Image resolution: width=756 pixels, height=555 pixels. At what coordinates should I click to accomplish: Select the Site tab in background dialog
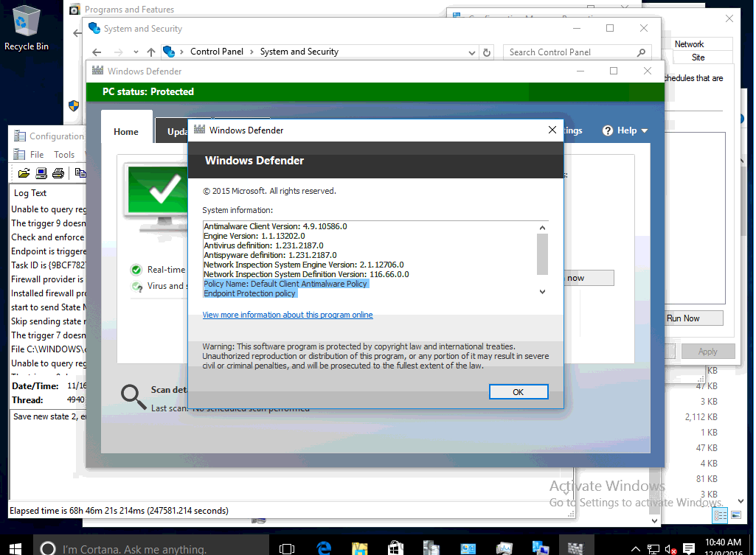(x=698, y=57)
